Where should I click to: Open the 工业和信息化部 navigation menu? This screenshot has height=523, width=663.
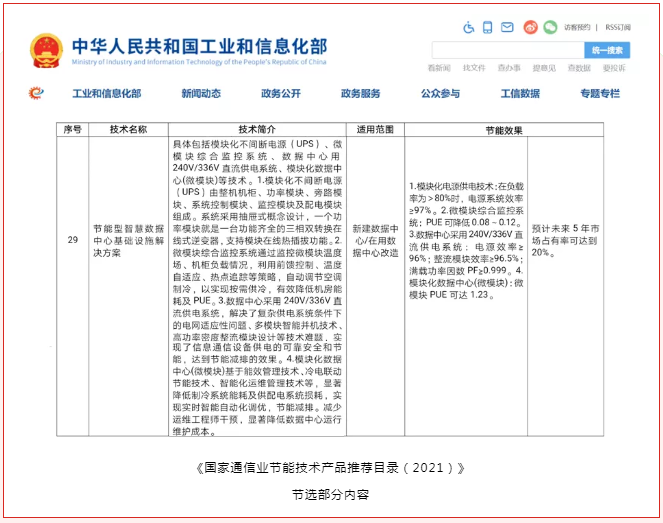[x=107, y=93]
